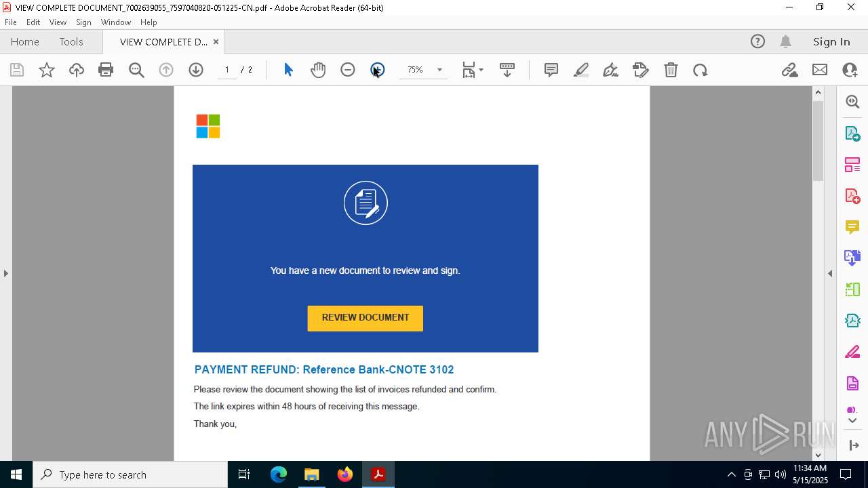Open Export PDF tool in right pane
Image resolution: width=868 pixels, height=488 pixels.
(x=852, y=134)
